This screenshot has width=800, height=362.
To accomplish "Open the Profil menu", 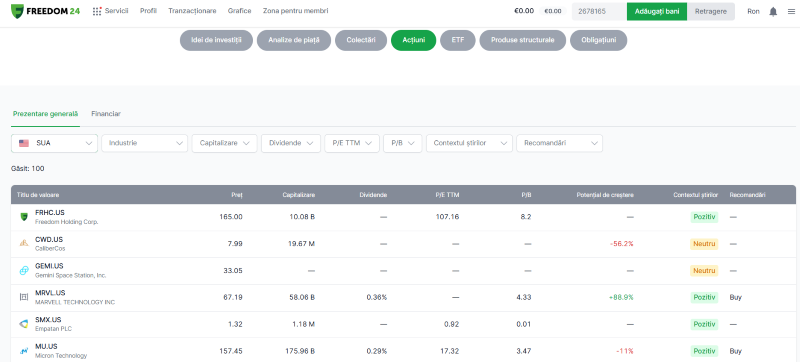I will pos(148,11).
